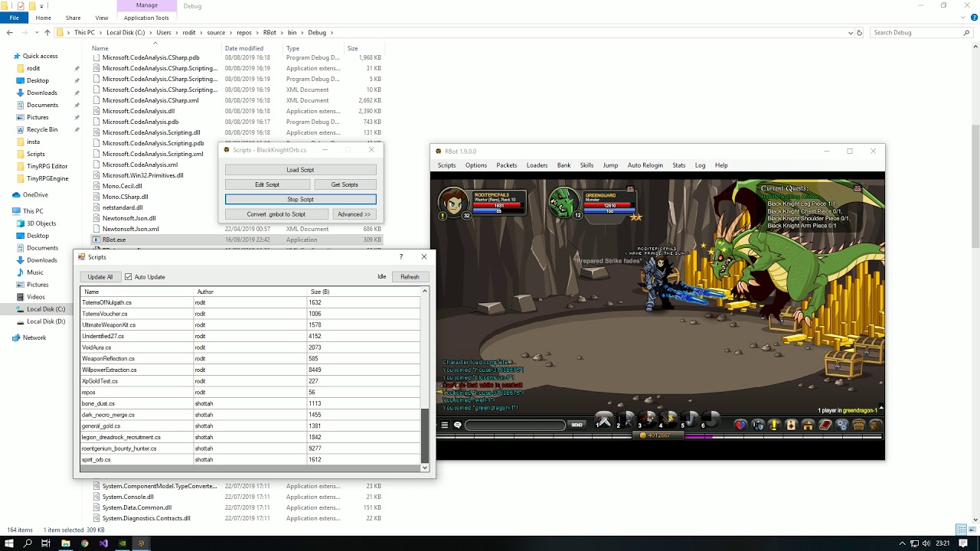Sort Scripts list by Author column
This screenshot has height=551, width=980.
click(250, 292)
